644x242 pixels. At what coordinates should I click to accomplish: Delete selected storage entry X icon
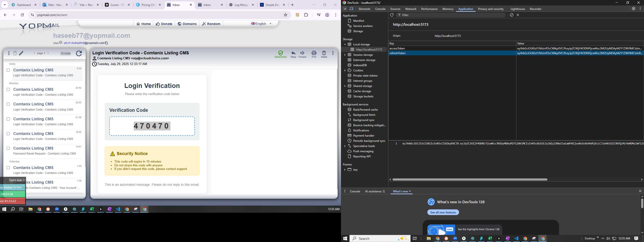coord(518,15)
